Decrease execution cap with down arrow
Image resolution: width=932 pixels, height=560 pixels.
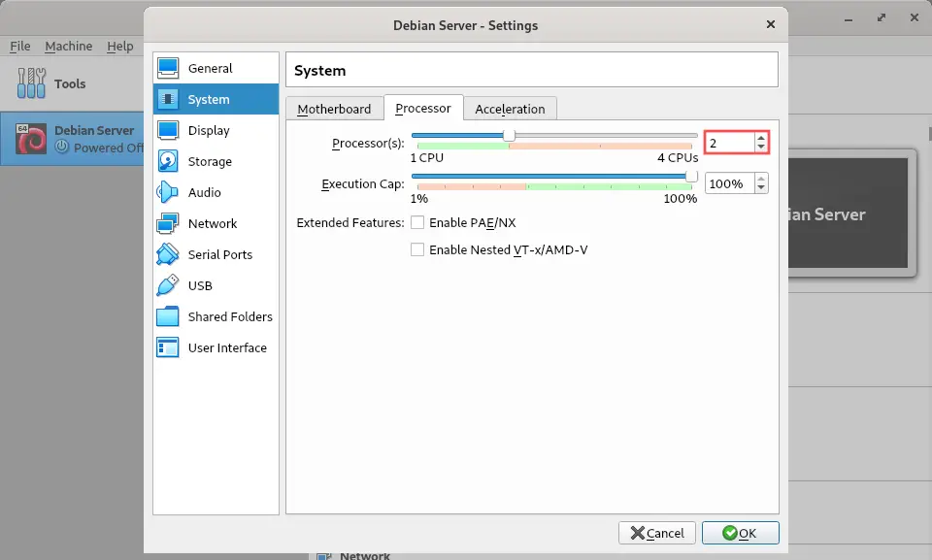(761, 188)
